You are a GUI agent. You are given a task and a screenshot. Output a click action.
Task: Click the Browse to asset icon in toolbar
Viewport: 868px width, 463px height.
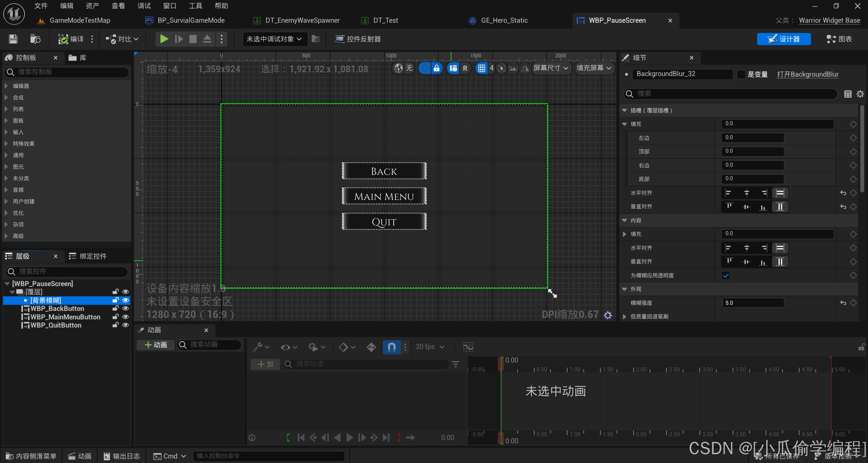click(x=35, y=39)
